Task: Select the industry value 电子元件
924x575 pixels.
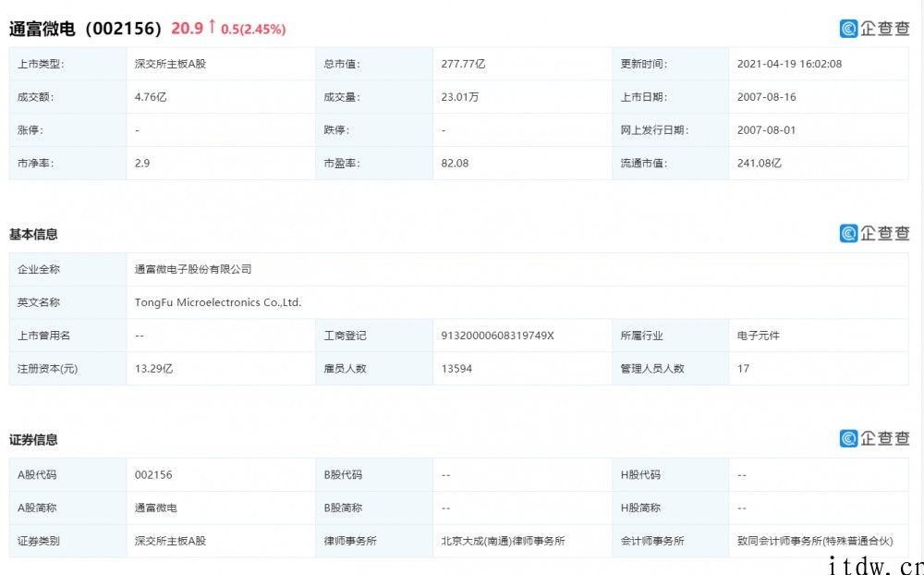Action: pos(758,335)
